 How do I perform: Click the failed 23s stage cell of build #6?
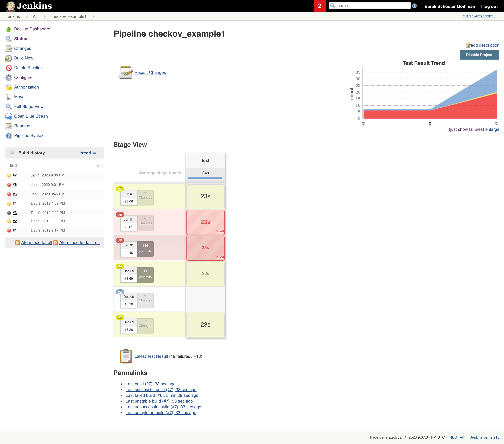(205, 222)
